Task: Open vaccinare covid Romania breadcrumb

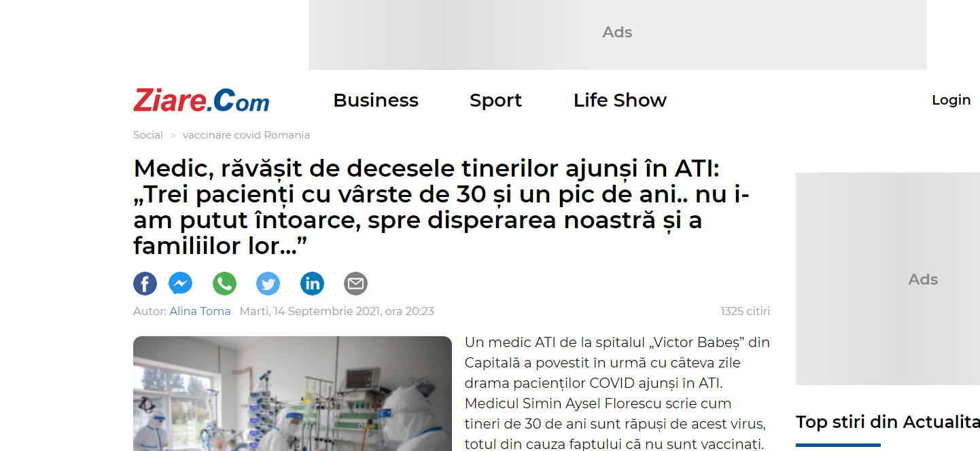Action: pos(246,135)
